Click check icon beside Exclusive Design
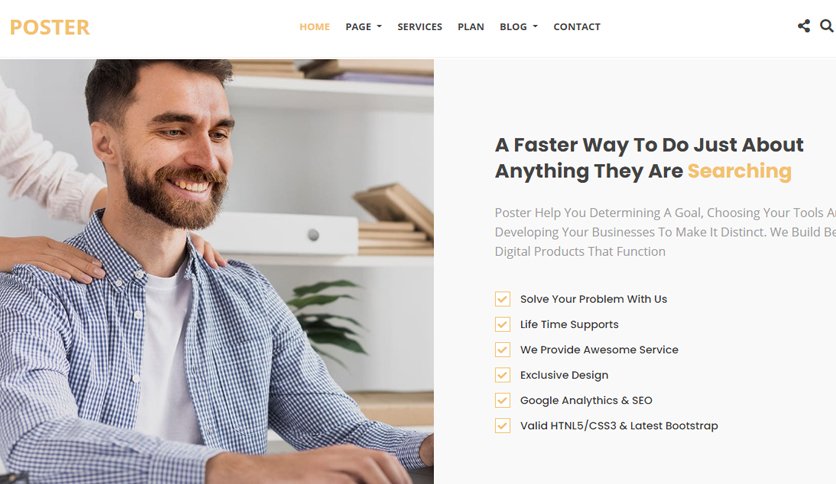The image size is (836, 484). (502, 375)
